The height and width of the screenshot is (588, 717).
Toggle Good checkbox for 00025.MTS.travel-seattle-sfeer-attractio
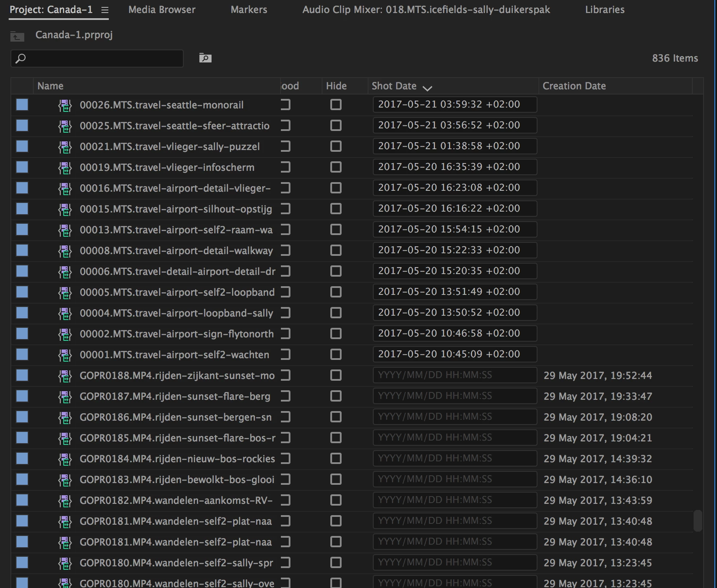click(x=285, y=125)
